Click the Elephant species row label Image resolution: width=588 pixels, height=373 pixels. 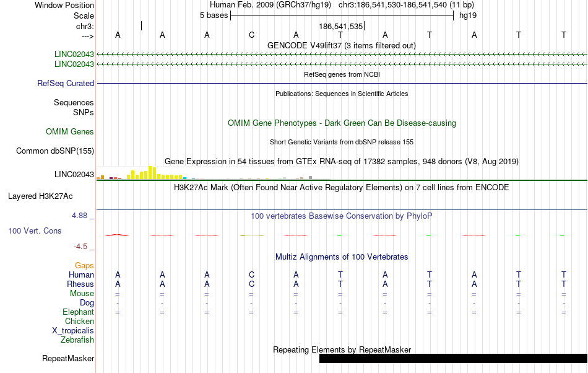point(78,312)
